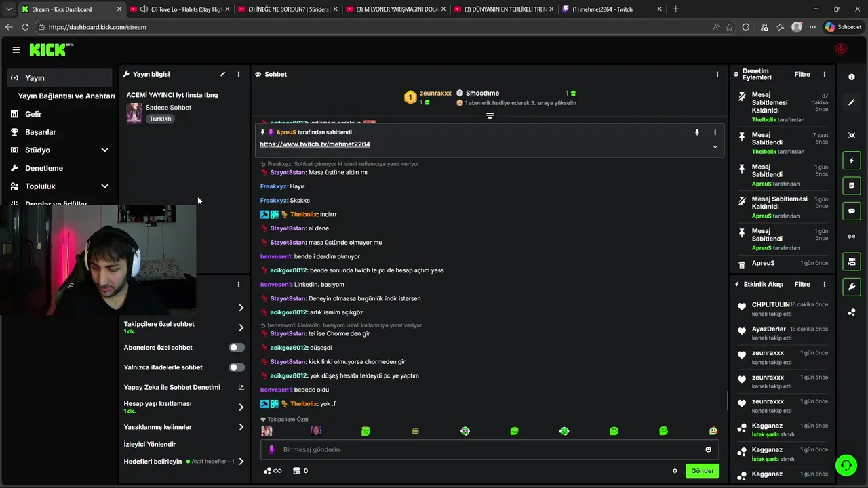Toggle Abonelere özel sohbet switch
The height and width of the screenshot is (488, 868).
237,347
